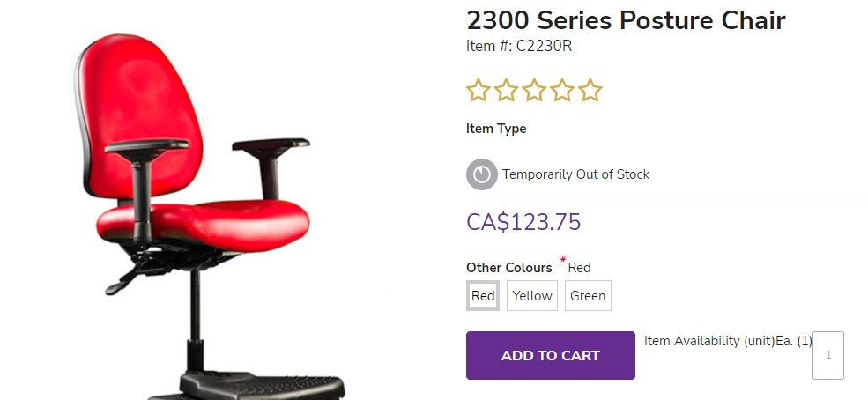
Task: Click the out-of-stock clock icon
Action: pos(482,174)
